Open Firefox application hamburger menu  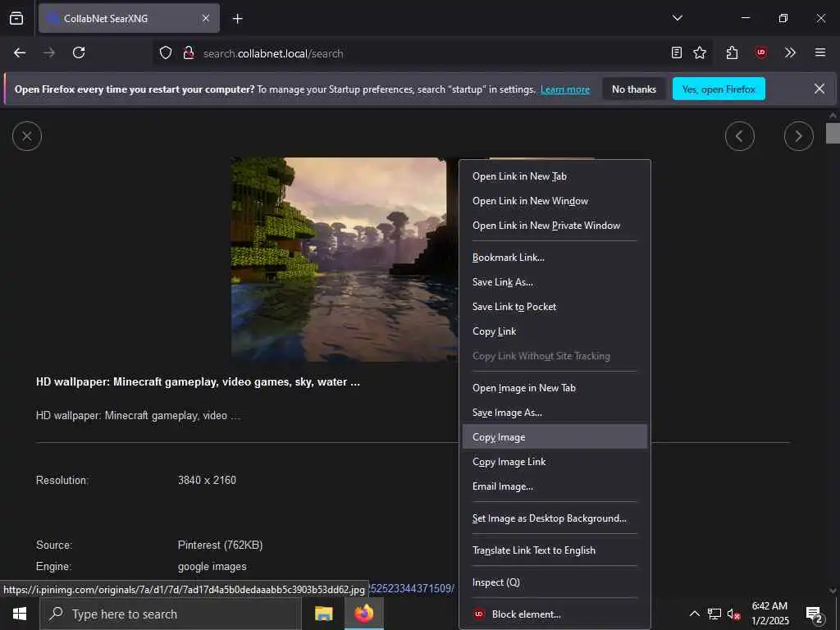tap(819, 52)
